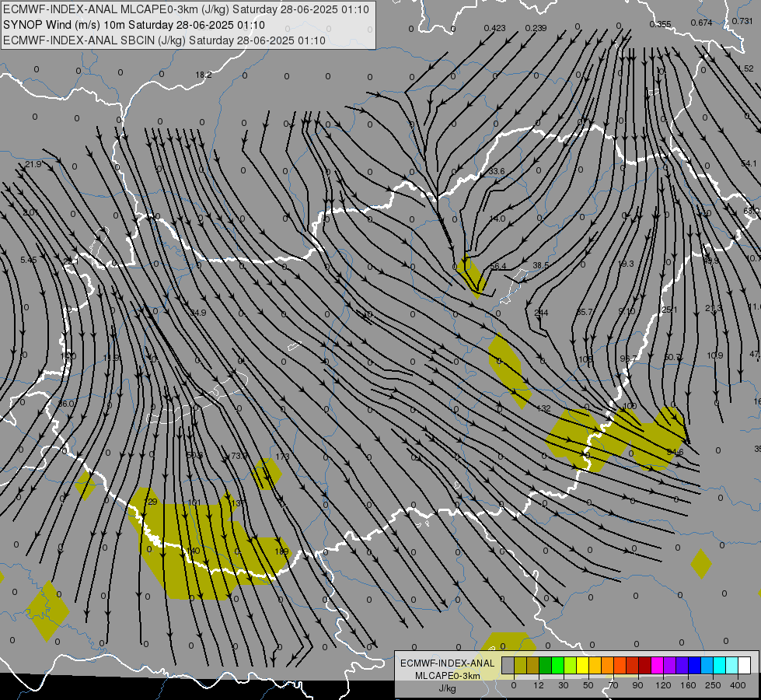The width and height of the screenshot is (761, 700).
Task: Click the map value 94.6
Action: (x=675, y=452)
